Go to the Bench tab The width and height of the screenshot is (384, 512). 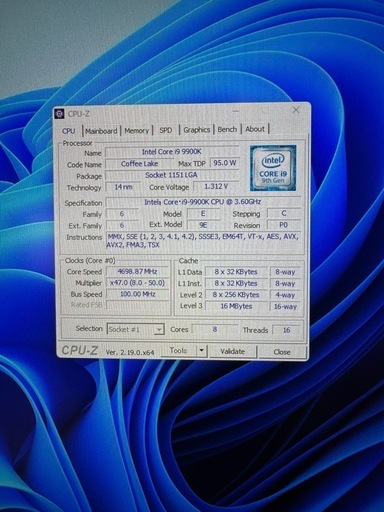pyautogui.click(x=227, y=129)
